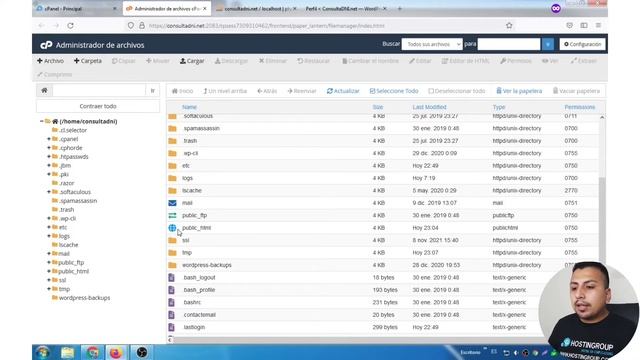Click the purple extension icon in the tab bar
This screenshot has height=360, width=640.
click(556, 9)
